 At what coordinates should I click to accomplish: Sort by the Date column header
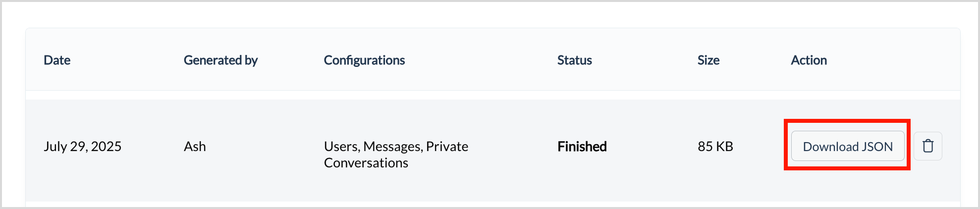pyautogui.click(x=57, y=60)
